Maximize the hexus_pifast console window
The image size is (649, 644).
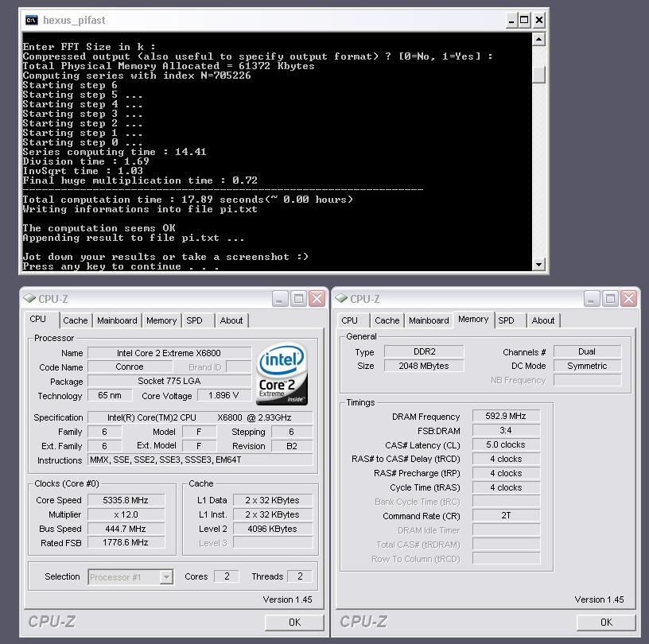pyautogui.click(x=524, y=20)
